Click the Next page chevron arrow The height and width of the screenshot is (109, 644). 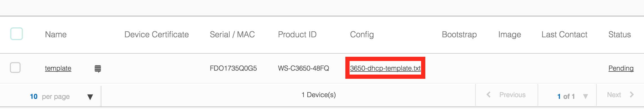[632, 95]
